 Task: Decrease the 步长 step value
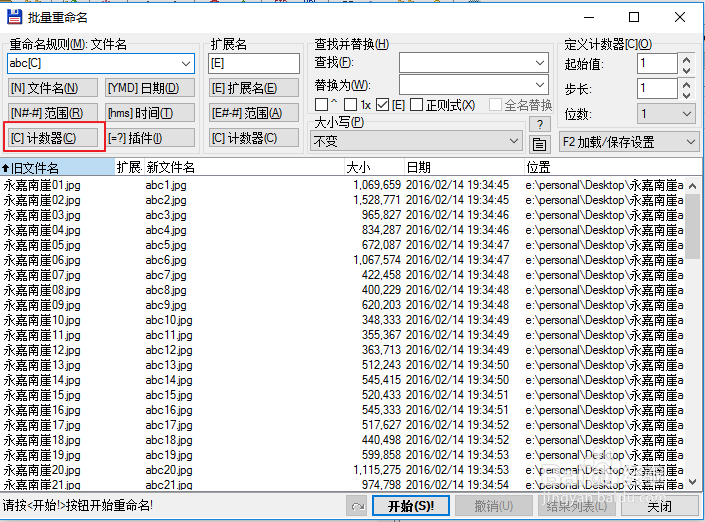tap(686, 94)
